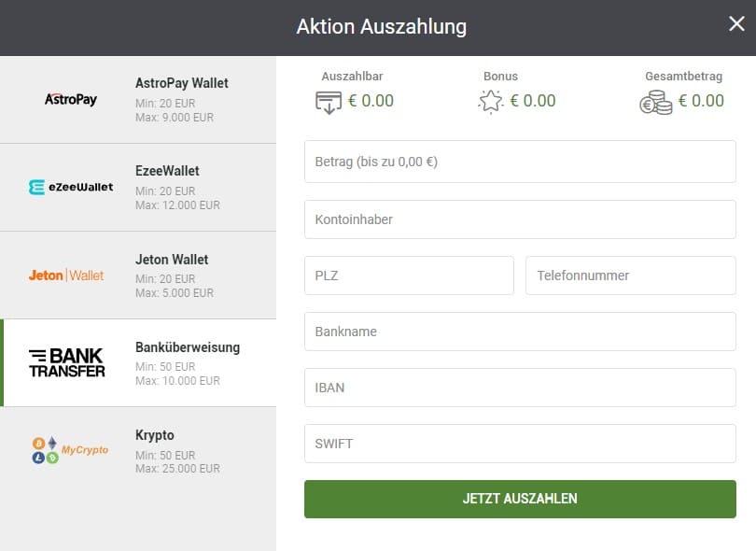Select the Banküberweisung payment option
The image size is (756, 551).
coord(140,362)
